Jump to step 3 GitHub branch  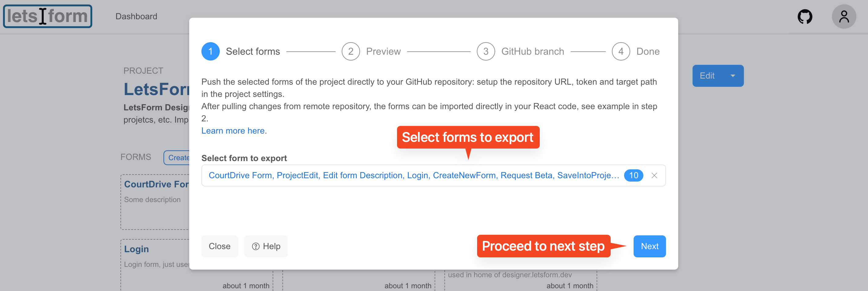(x=520, y=52)
